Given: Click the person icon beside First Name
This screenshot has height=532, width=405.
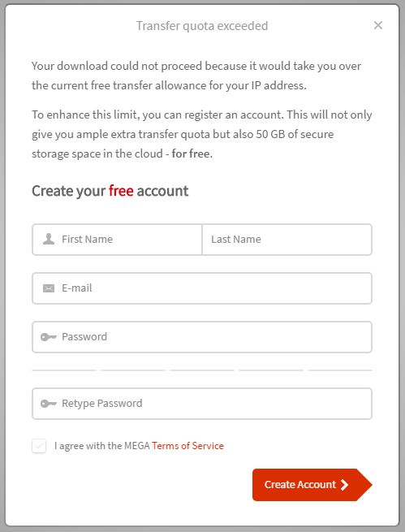Looking at the screenshot, I should click(49, 239).
